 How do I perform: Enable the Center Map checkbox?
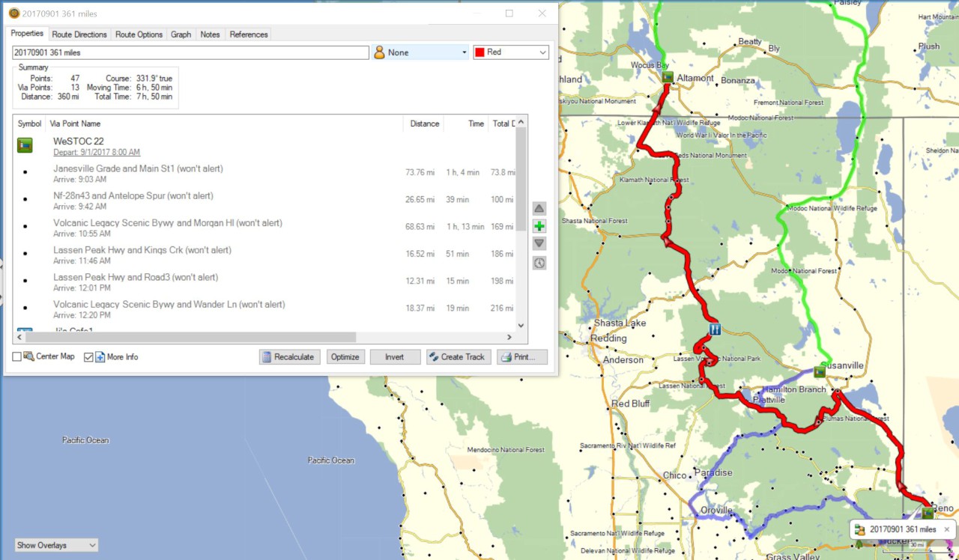pos(17,357)
